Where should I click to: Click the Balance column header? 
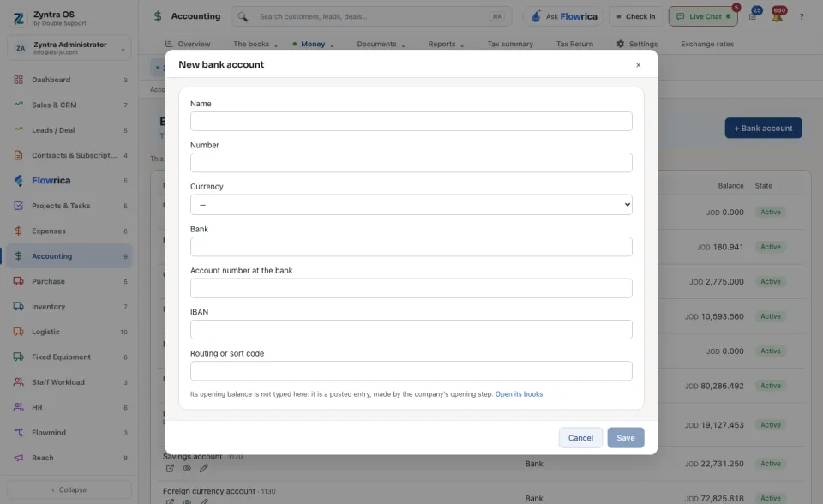point(730,186)
